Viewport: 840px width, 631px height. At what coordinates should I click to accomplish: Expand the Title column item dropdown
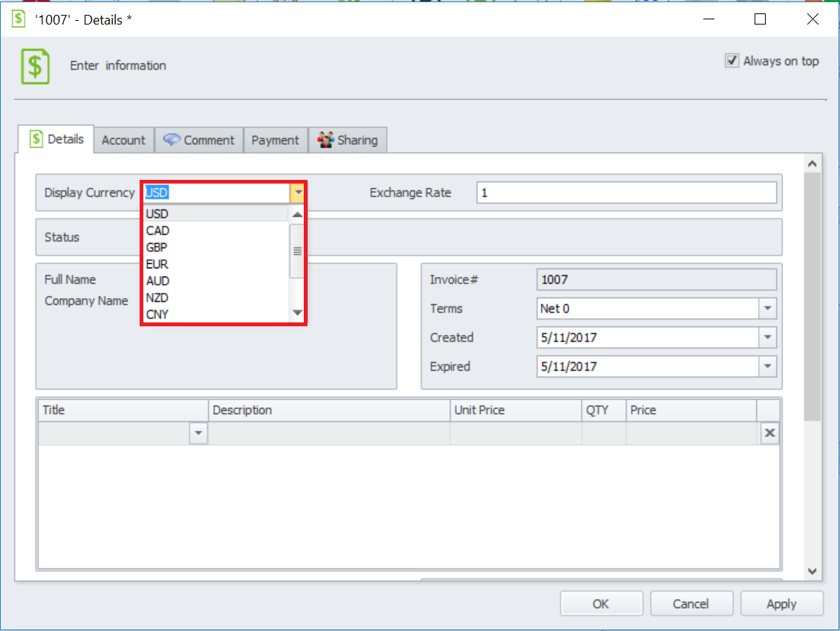pos(198,433)
